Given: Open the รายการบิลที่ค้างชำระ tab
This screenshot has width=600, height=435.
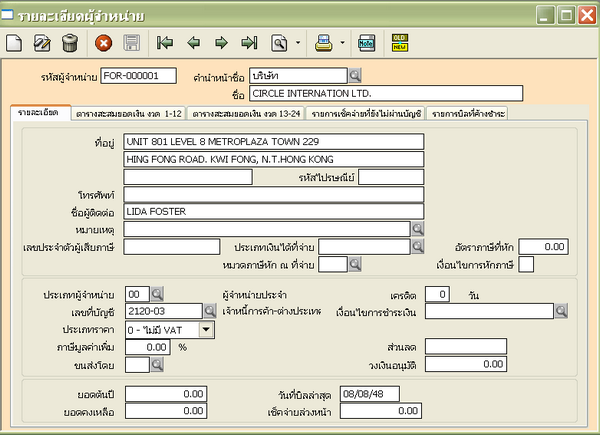Looking at the screenshot, I should [x=470, y=114].
